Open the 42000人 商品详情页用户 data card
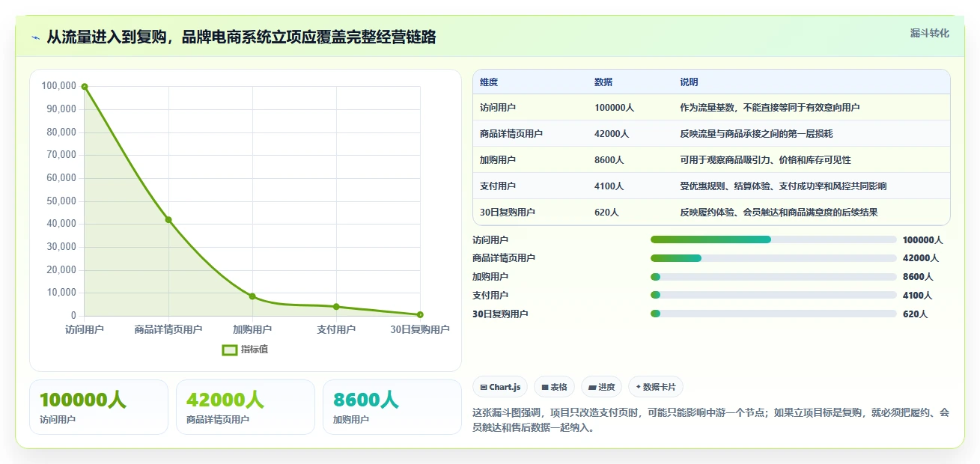This screenshot has height=464, width=980. click(246, 407)
